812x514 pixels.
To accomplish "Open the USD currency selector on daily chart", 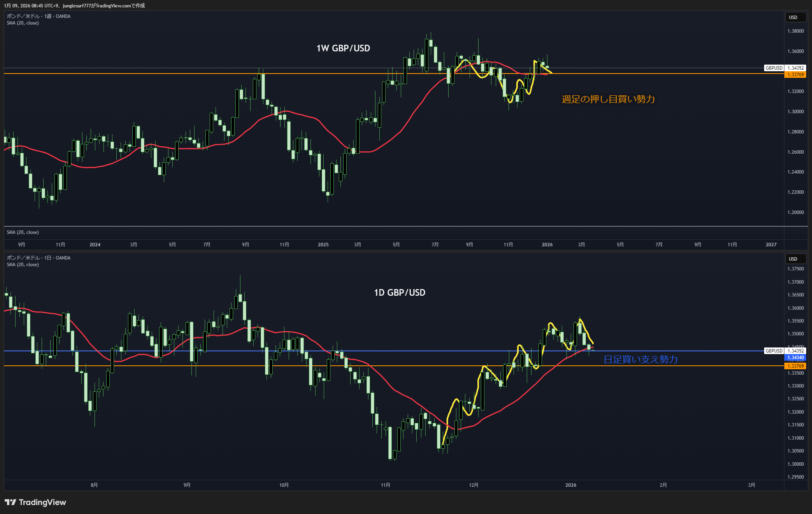I will (793, 259).
